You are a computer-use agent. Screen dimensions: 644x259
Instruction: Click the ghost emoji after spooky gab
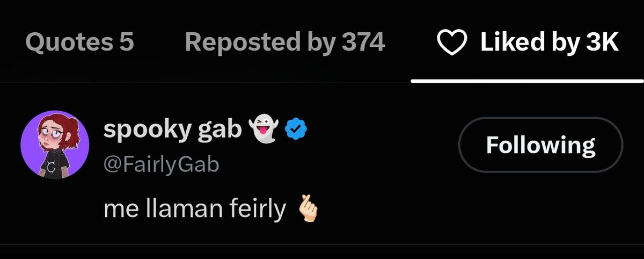click(x=264, y=129)
